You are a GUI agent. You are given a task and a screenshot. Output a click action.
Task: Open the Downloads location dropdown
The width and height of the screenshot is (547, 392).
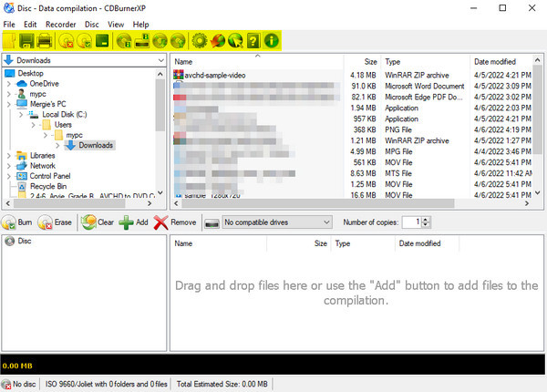click(160, 60)
